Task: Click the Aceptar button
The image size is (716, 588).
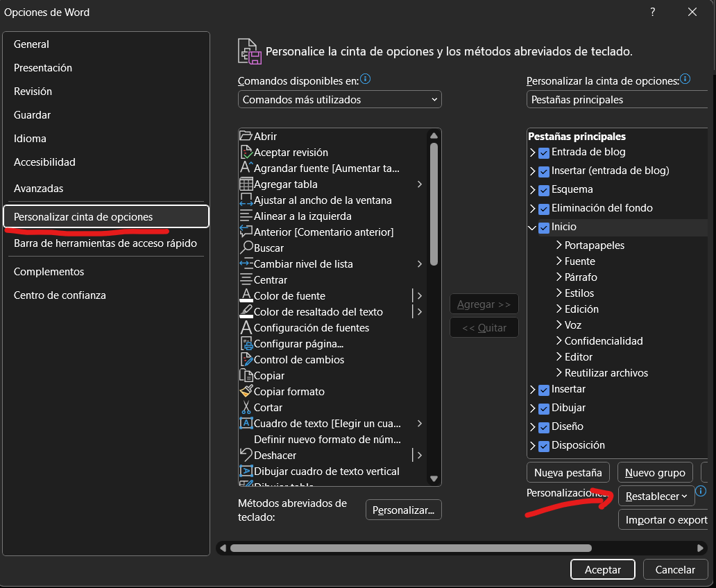Action: (603, 569)
